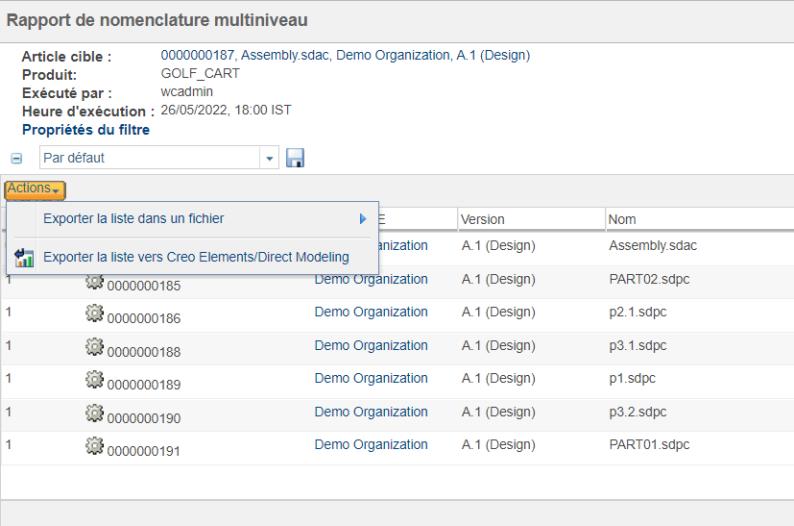Open the Actions dropdown button
Image resolution: width=794 pixels, height=526 pixels.
coord(35,189)
